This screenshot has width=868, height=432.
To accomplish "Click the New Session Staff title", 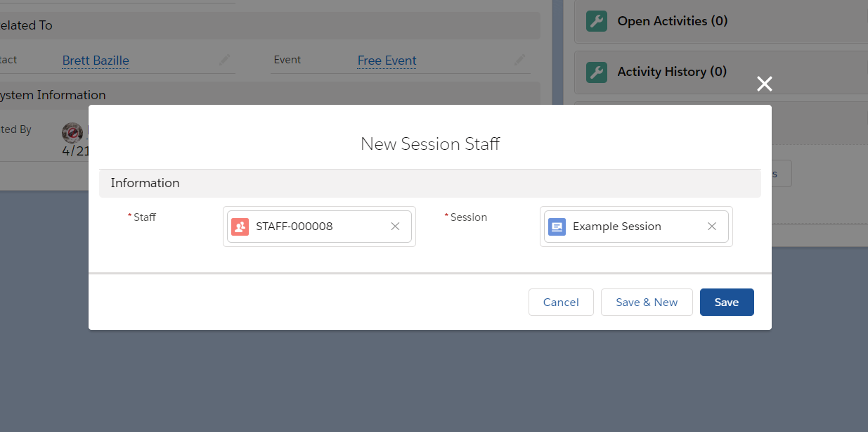I will click(x=430, y=144).
